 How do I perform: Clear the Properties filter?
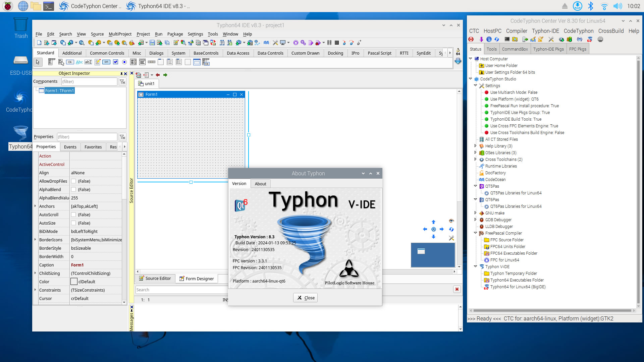pos(122,137)
